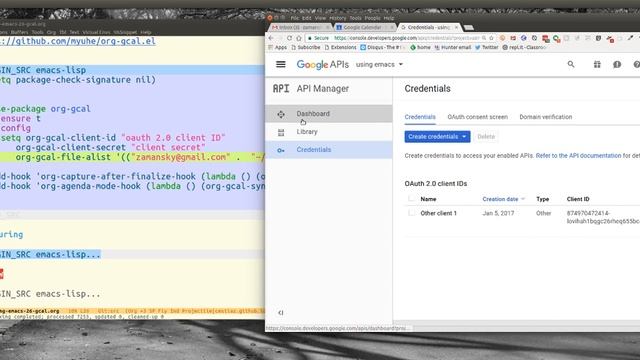Open the Other client 1 entry
Image resolution: width=640 pixels, height=360 pixels.
click(x=438, y=213)
